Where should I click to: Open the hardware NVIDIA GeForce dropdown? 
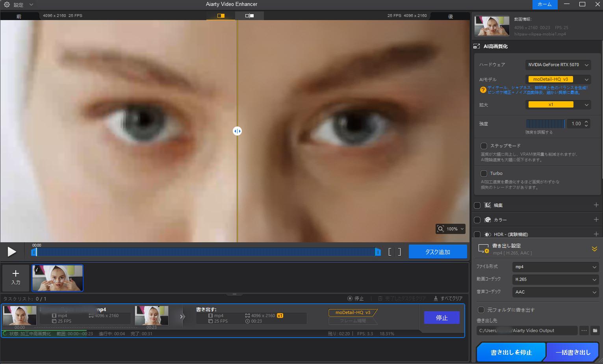click(x=558, y=65)
